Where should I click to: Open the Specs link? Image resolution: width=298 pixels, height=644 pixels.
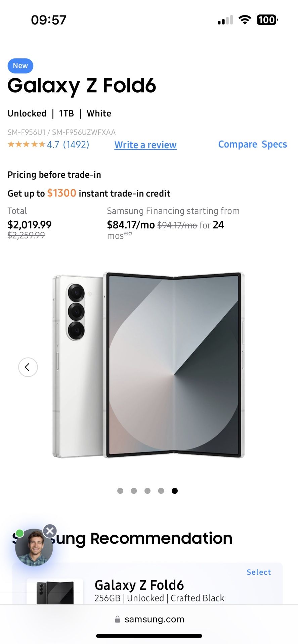[x=274, y=144]
